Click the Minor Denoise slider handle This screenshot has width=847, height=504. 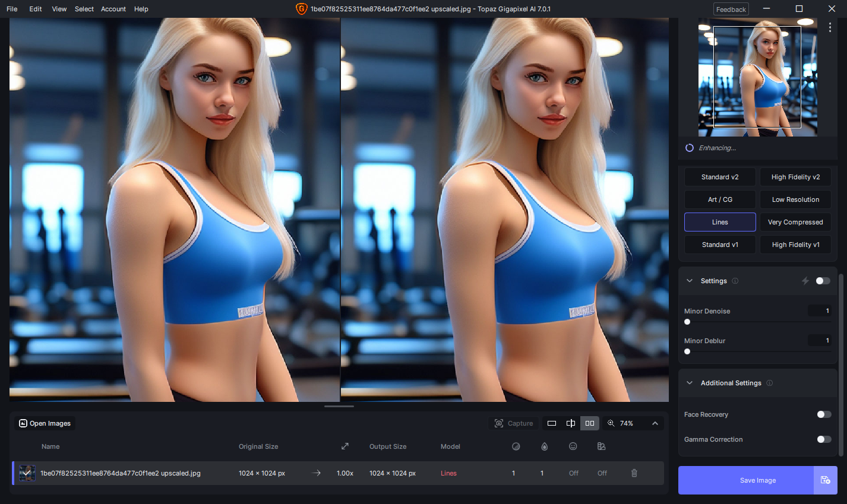click(x=687, y=322)
